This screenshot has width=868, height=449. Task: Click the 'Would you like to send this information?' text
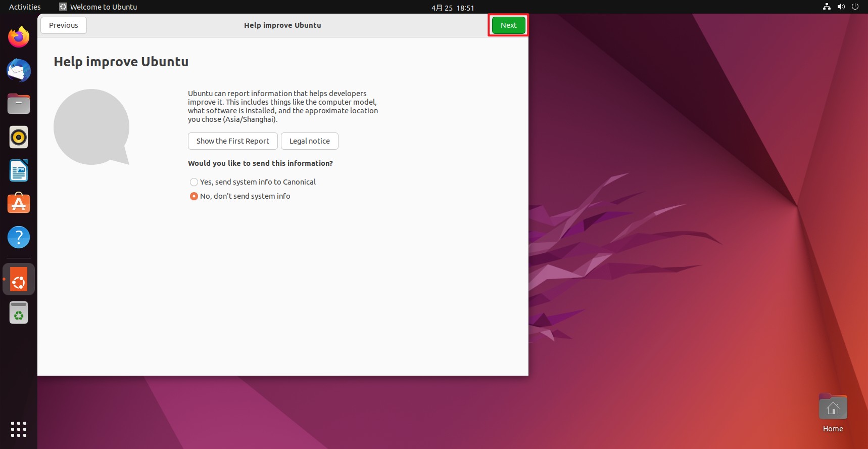point(260,163)
